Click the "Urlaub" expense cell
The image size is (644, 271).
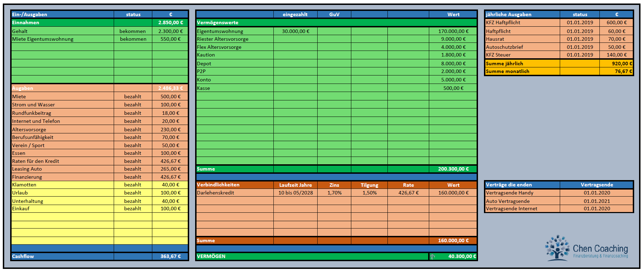tap(62, 193)
